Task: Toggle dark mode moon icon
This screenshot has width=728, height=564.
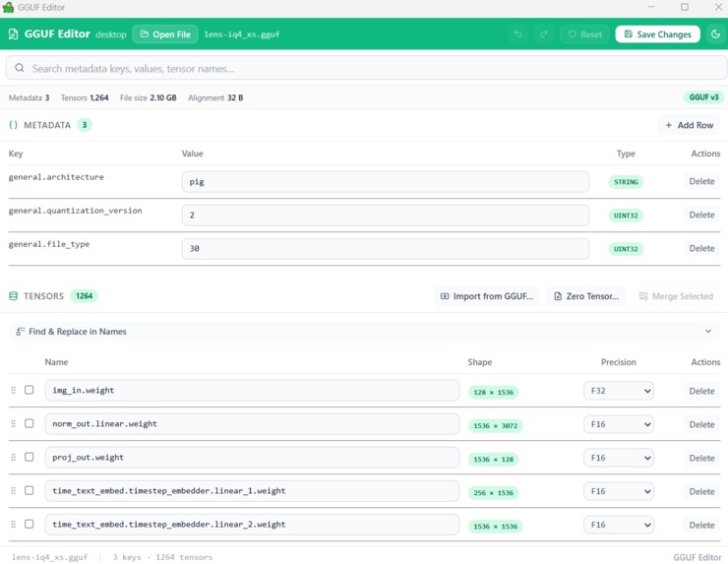Action: point(715,34)
